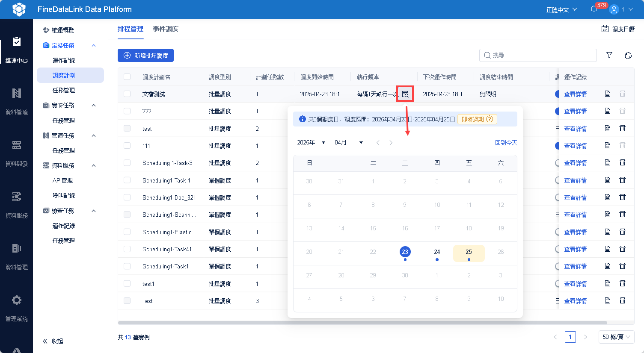Open the 管理系統 gear section

point(16,309)
